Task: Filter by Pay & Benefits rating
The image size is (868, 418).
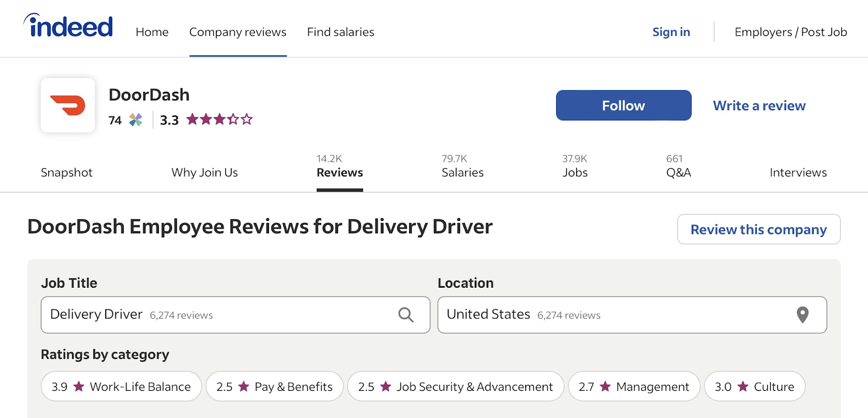Action: (x=275, y=387)
